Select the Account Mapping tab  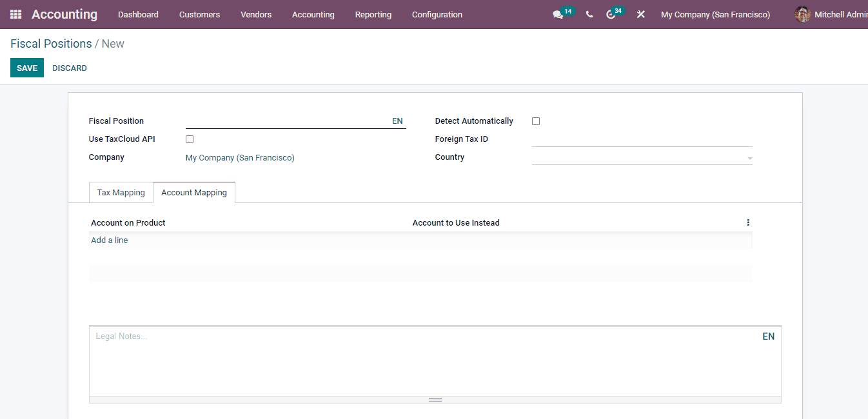[x=194, y=192]
